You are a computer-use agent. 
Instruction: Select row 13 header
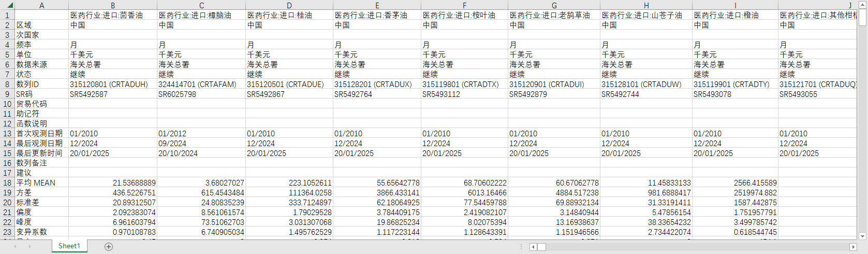coord(7,133)
